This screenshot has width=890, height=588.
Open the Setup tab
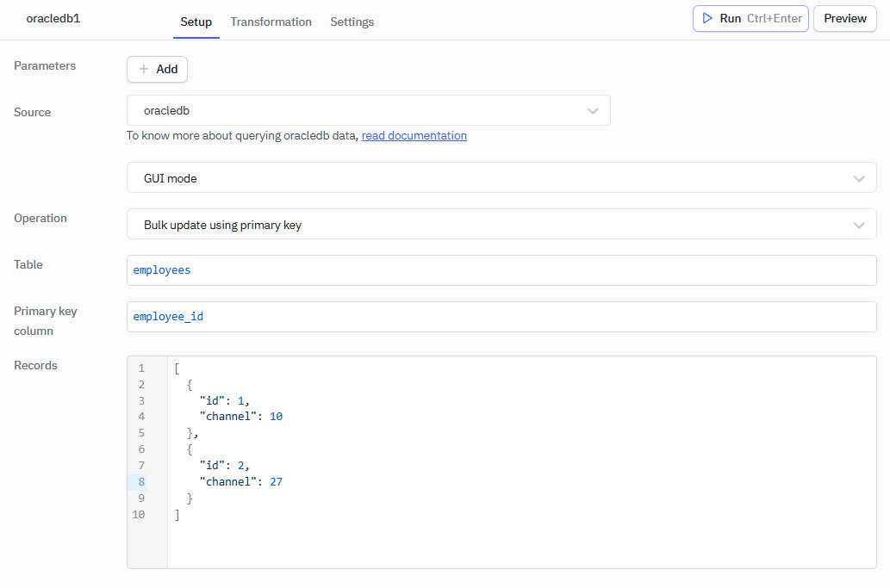[x=196, y=22]
